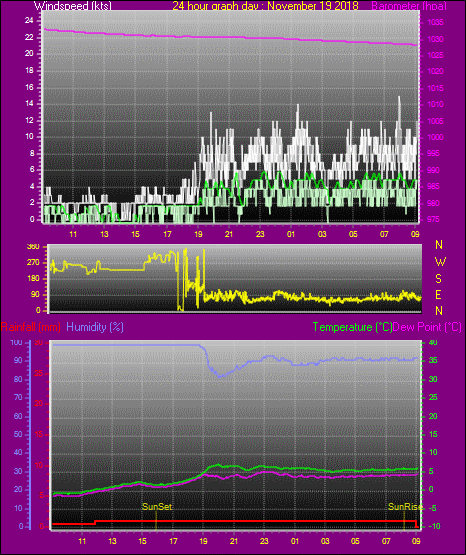Click the 24 knots windspeed scale value
This screenshot has width=466, height=555.
29,21
